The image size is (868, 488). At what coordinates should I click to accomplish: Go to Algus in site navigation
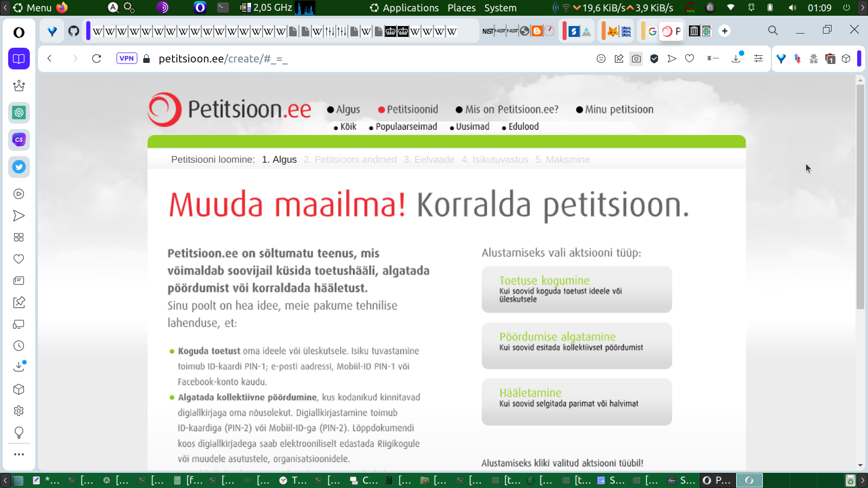pyautogui.click(x=343, y=110)
